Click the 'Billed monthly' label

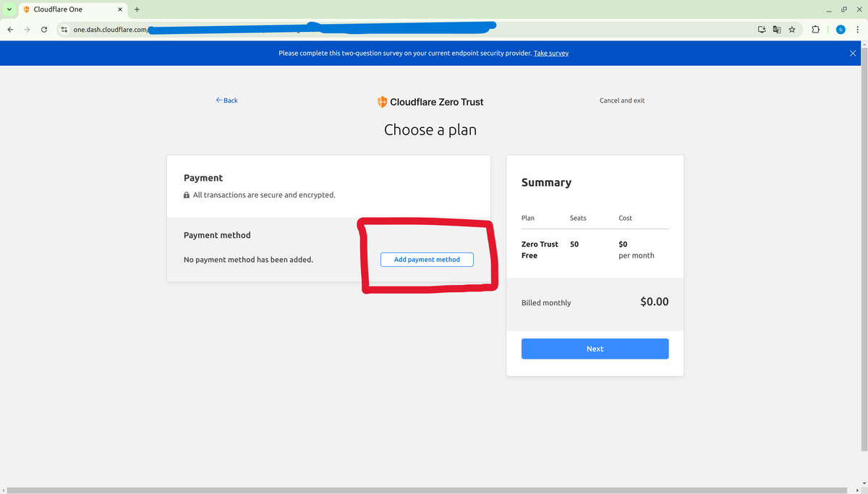[546, 303]
